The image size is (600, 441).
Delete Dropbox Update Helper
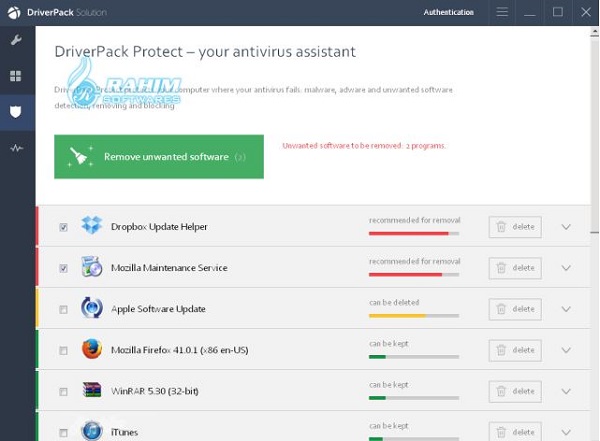click(x=515, y=227)
